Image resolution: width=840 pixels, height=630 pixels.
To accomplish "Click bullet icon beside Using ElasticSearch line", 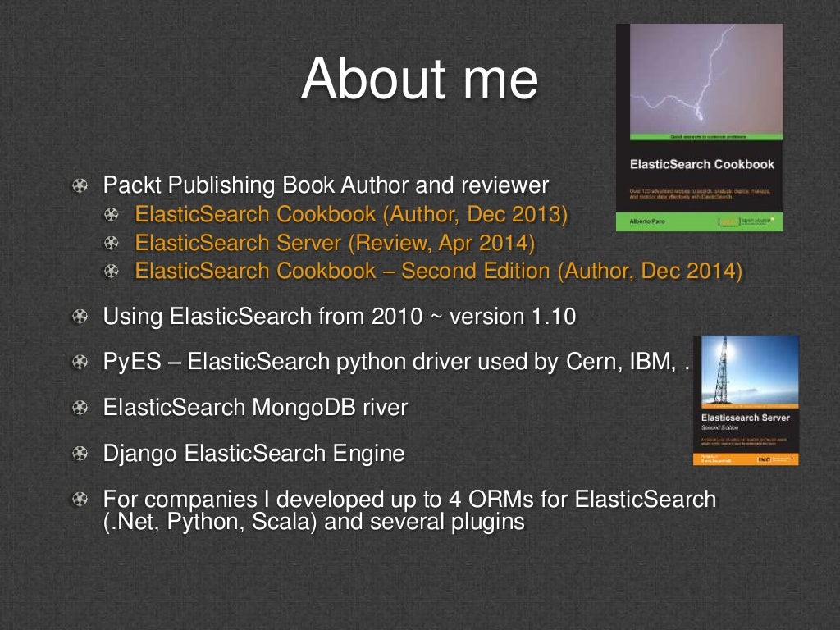I will (x=80, y=317).
